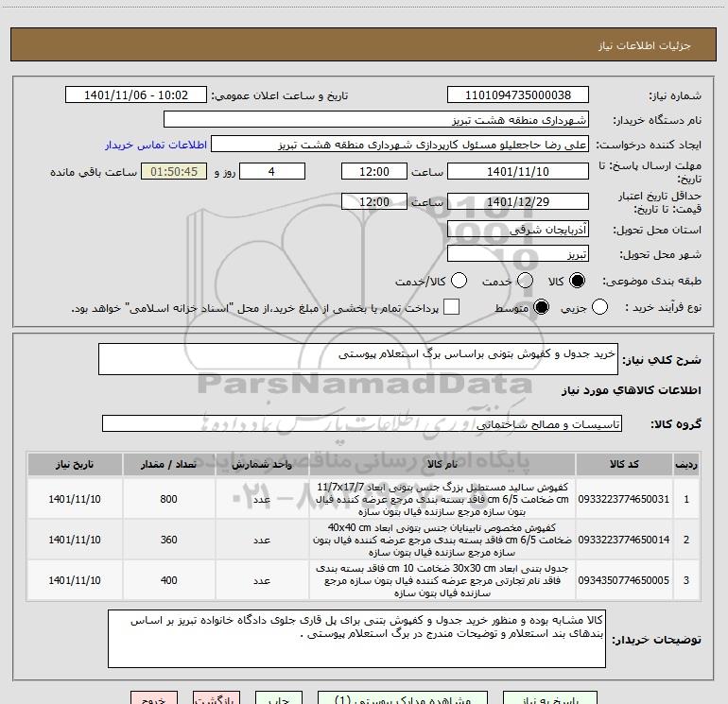The width and height of the screenshot is (728, 704).
Task: Click the خروج exit button
Action: 154,698
